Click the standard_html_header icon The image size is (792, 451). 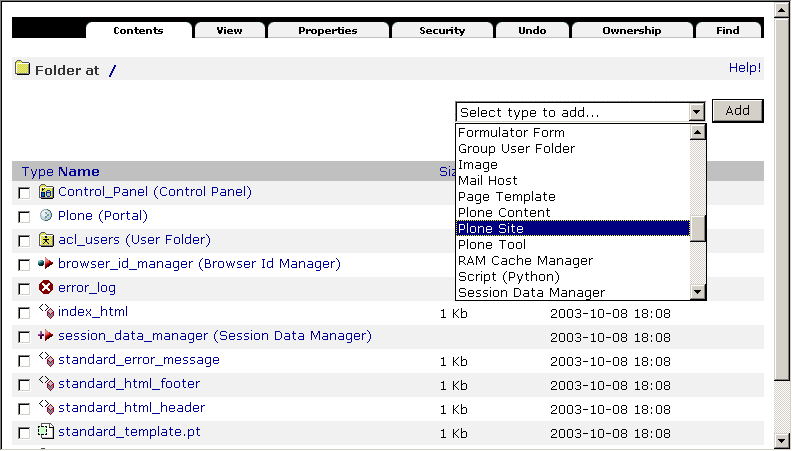[46, 407]
